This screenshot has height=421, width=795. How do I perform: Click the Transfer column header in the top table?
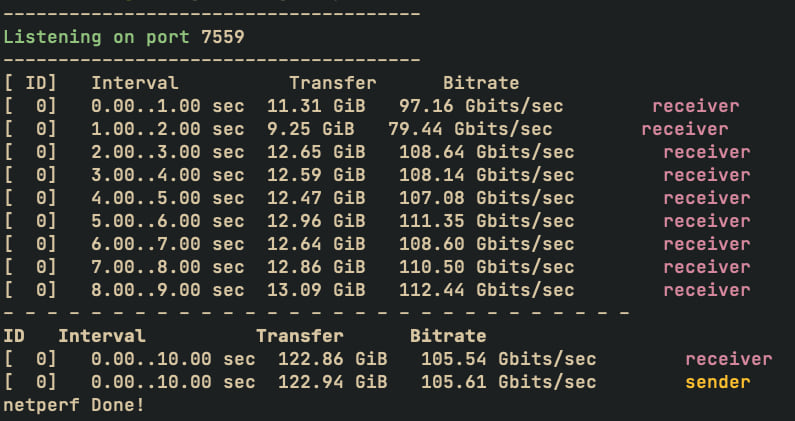333,83
